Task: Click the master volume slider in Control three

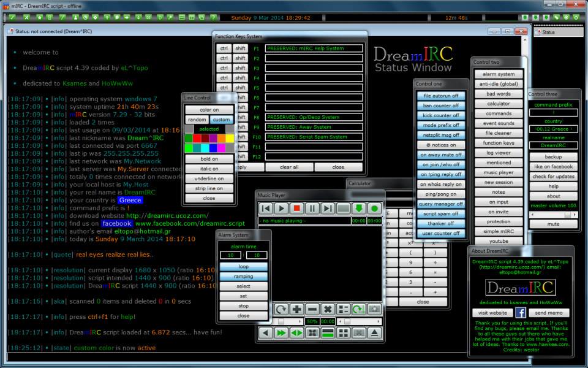Action: tap(553, 215)
